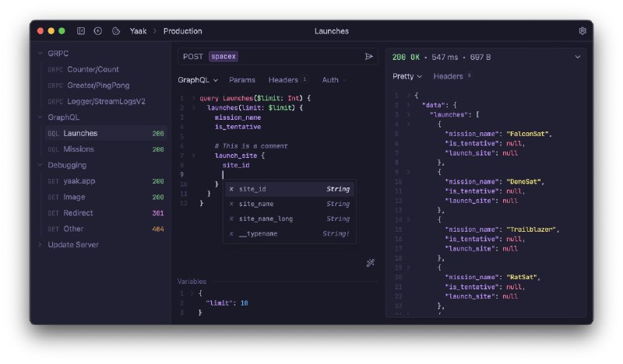Collapse the GRPC folder
Screen dimensions: 623x364
pyautogui.click(x=40, y=54)
